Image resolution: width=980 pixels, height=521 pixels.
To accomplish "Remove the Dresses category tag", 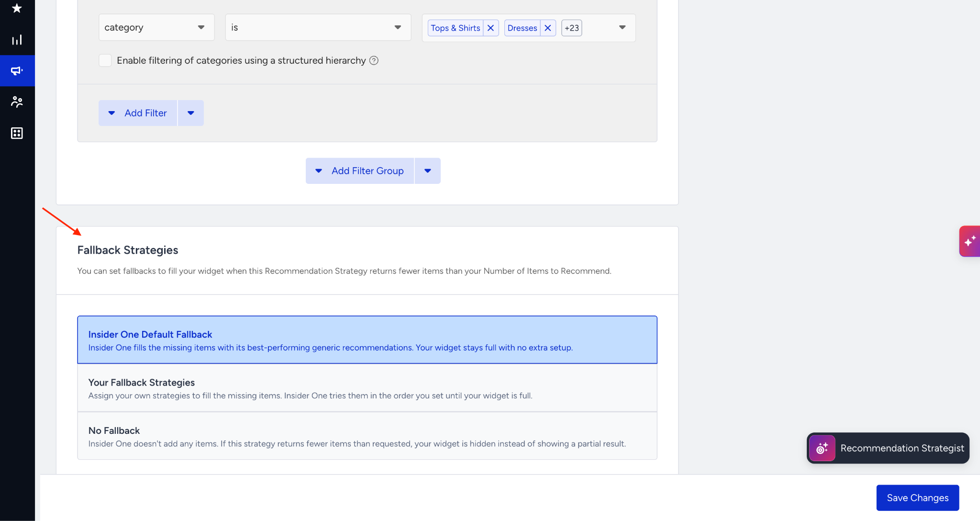I will pos(548,28).
